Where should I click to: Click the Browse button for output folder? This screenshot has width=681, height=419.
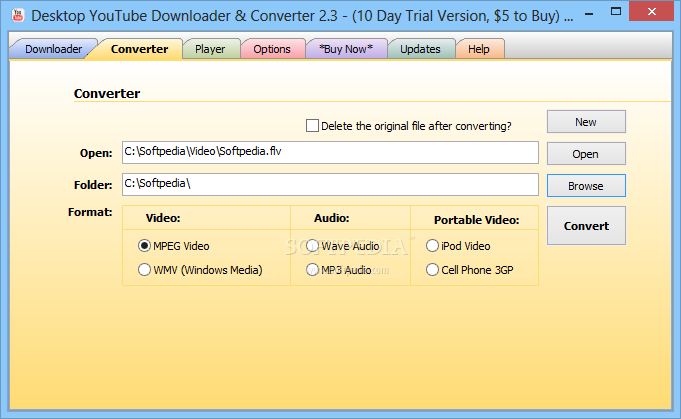pyautogui.click(x=586, y=186)
